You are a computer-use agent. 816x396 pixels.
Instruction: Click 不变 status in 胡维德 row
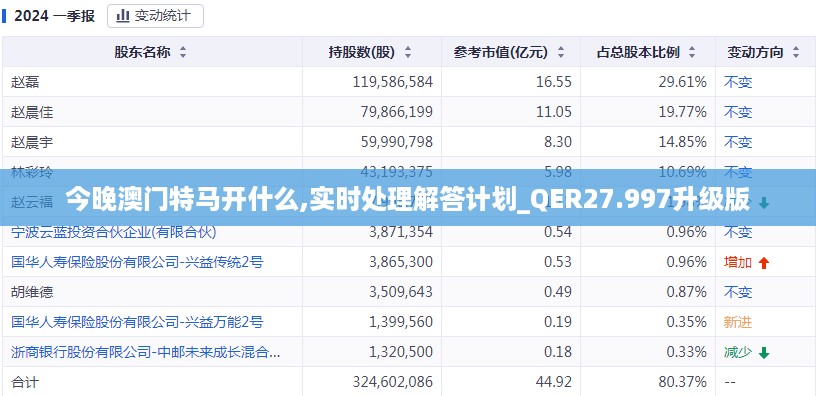point(737,292)
